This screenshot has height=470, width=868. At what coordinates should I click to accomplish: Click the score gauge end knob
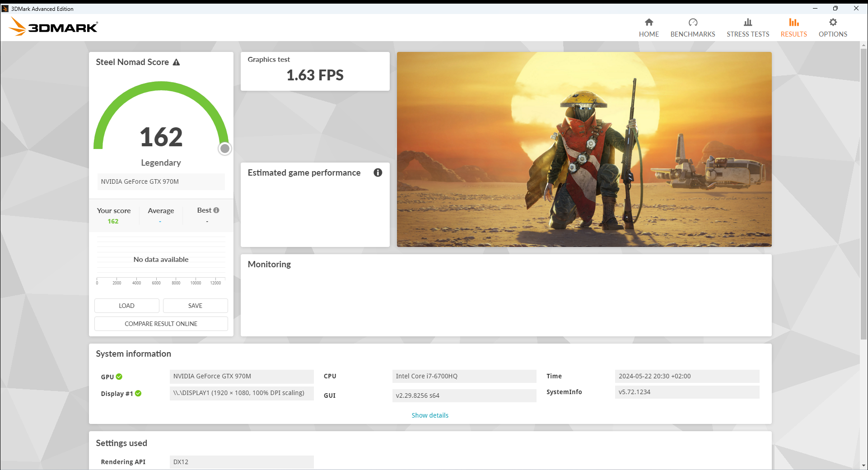(x=225, y=149)
